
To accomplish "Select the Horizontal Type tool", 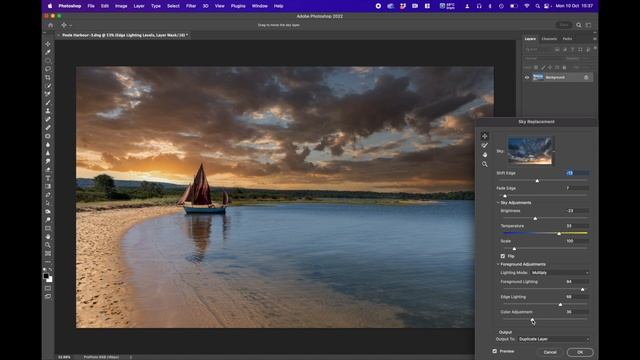I will (x=48, y=178).
